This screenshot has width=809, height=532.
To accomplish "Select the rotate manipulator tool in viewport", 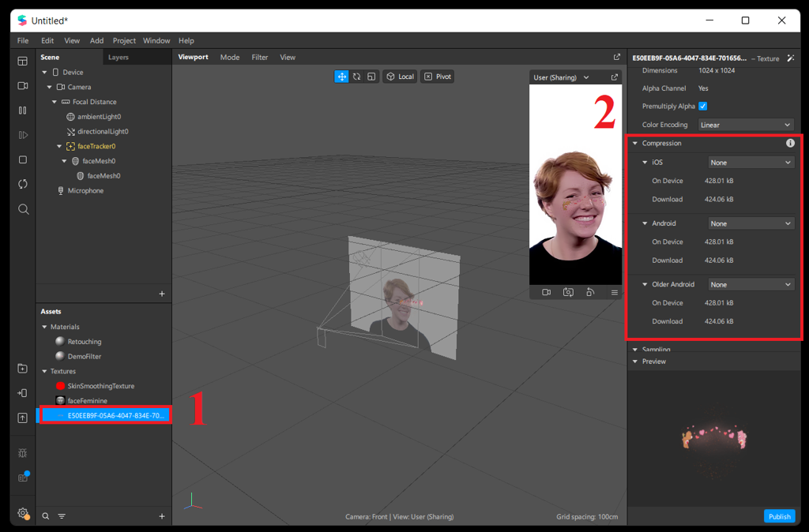I will coord(356,77).
